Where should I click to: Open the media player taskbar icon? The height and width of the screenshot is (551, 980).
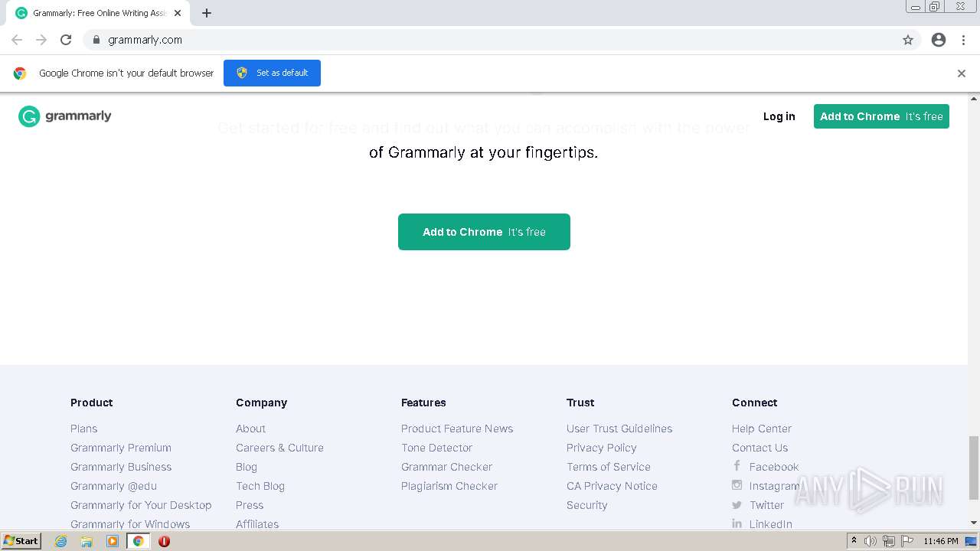(x=113, y=541)
